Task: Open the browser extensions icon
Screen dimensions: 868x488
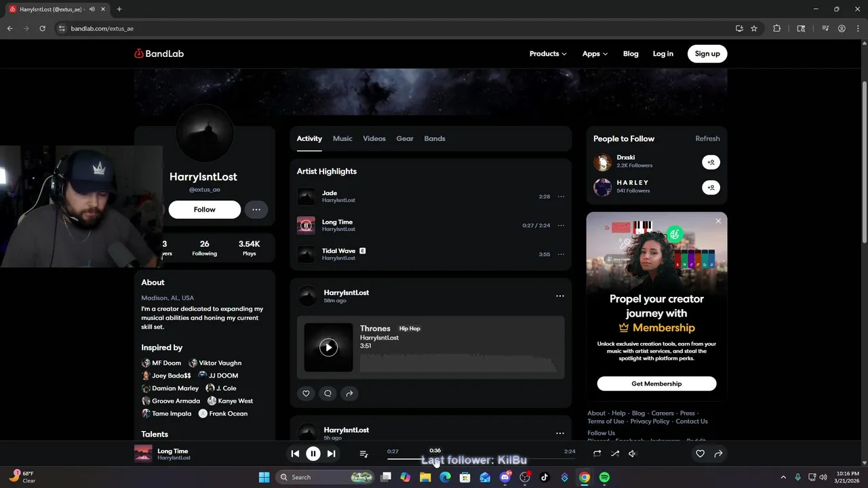Action: 777,28
